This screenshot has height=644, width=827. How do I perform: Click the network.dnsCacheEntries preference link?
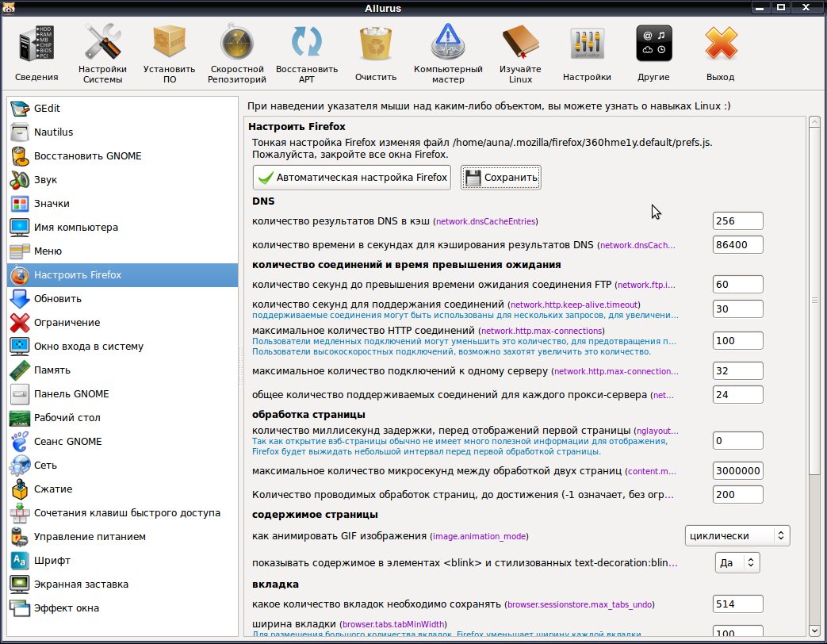click(x=485, y=221)
